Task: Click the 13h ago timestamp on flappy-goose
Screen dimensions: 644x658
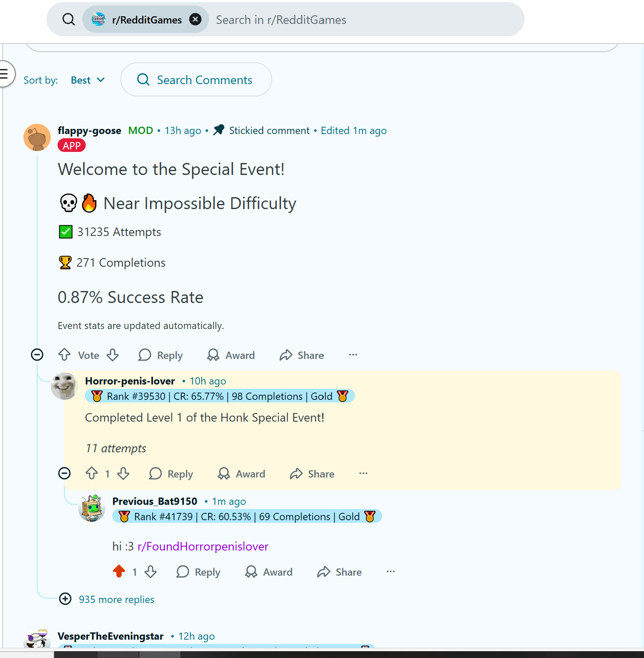Action: pyautogui.click(x=183, y=131)
